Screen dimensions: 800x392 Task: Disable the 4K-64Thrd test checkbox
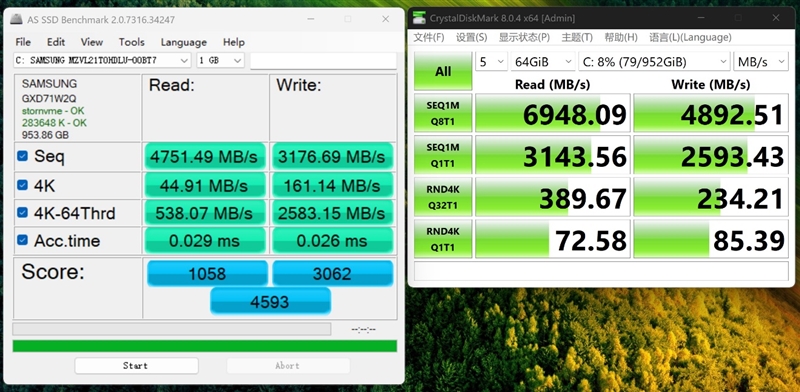[x=22, y=212]
